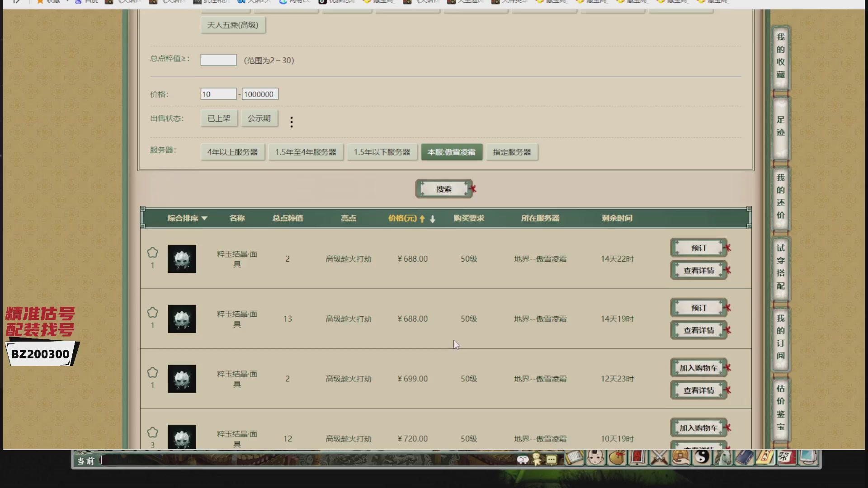Open 估价鉴宝 side tab
The image size is (868, 488).
click(781, 407)
